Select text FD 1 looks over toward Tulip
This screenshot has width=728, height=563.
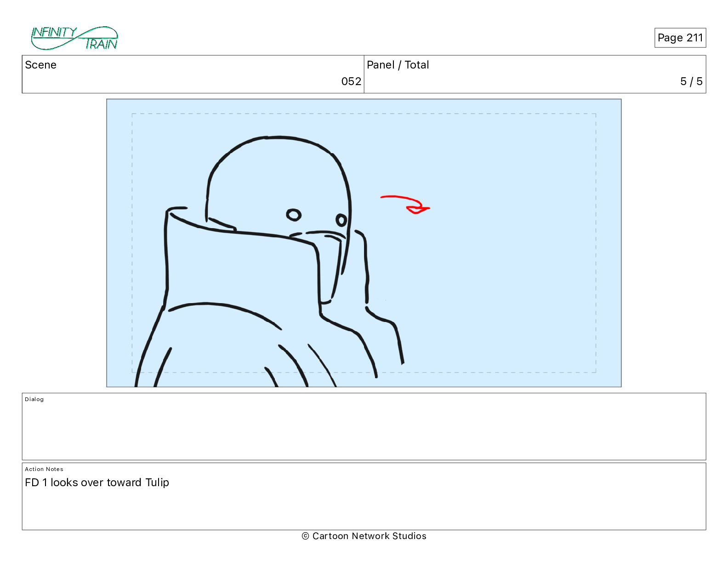tap(97, 483)
